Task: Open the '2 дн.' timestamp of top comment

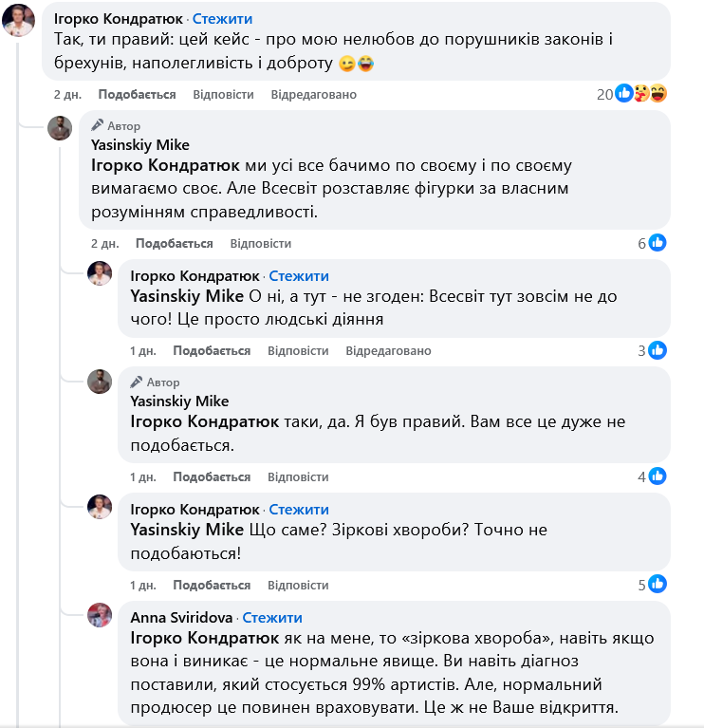Action: (x=67, y=95)
